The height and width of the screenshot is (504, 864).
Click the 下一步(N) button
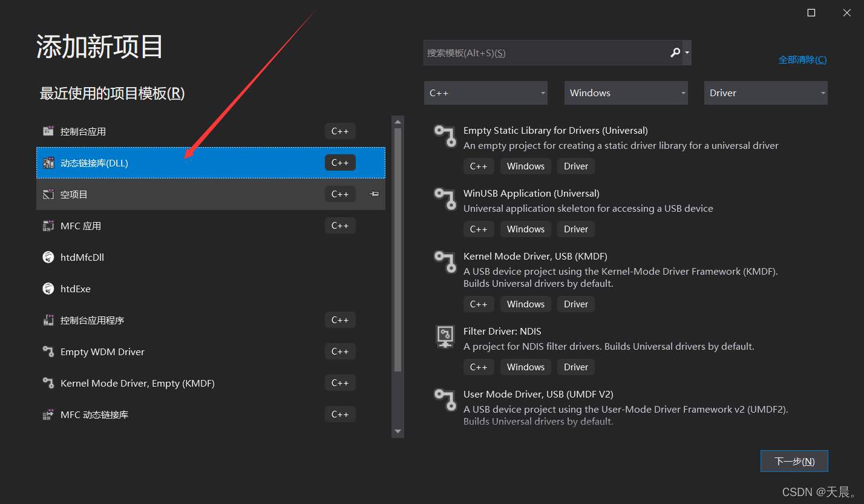coord(794,461)
